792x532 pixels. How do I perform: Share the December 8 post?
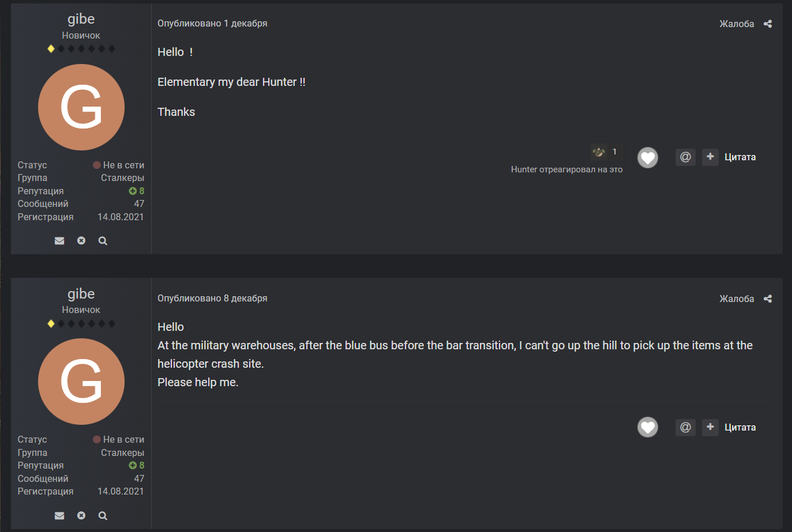[767, 299]
